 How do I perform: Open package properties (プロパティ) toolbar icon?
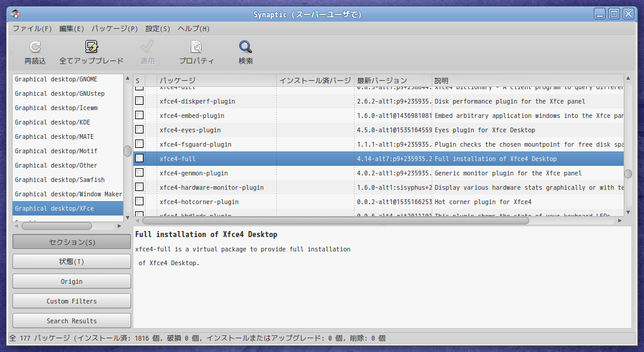[196, 47]
